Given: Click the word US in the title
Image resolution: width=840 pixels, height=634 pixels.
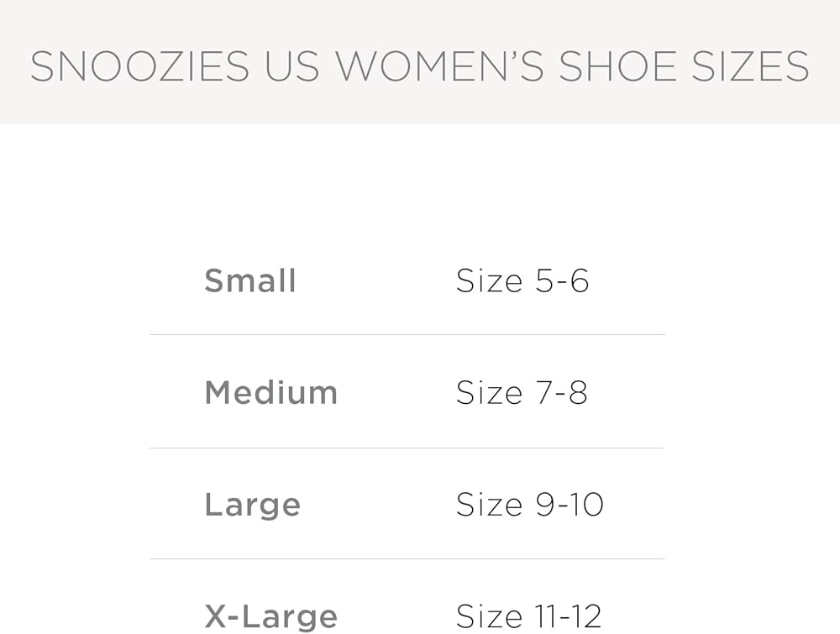Looking at the screenshot, I should (x=292, y=67).
